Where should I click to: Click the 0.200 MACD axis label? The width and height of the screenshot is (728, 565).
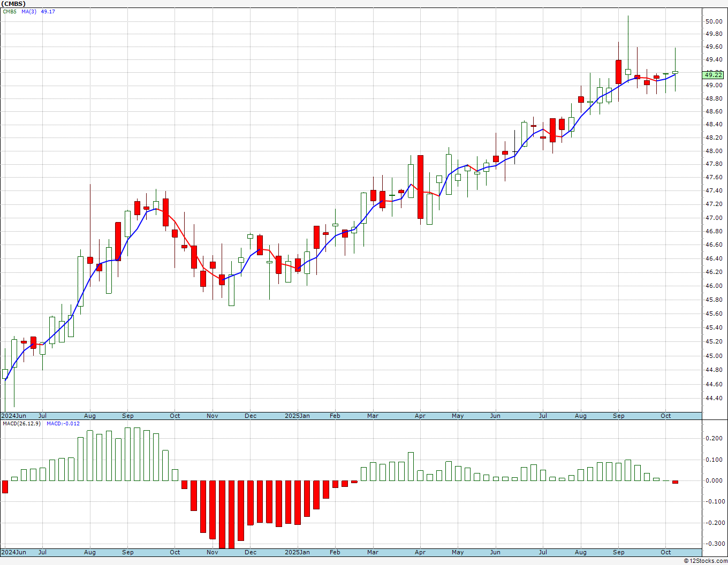(713, 438)
